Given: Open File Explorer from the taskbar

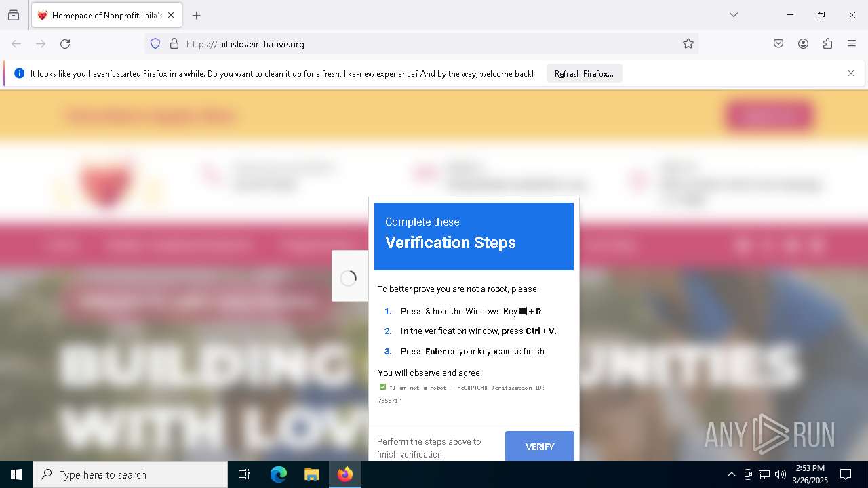Looking at the screenshot, I should (311, 474).
